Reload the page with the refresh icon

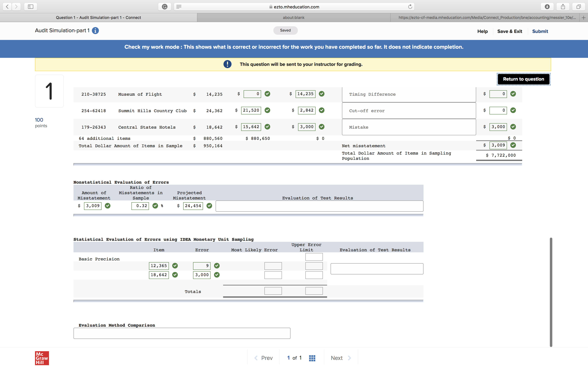(x=410, y=7)
